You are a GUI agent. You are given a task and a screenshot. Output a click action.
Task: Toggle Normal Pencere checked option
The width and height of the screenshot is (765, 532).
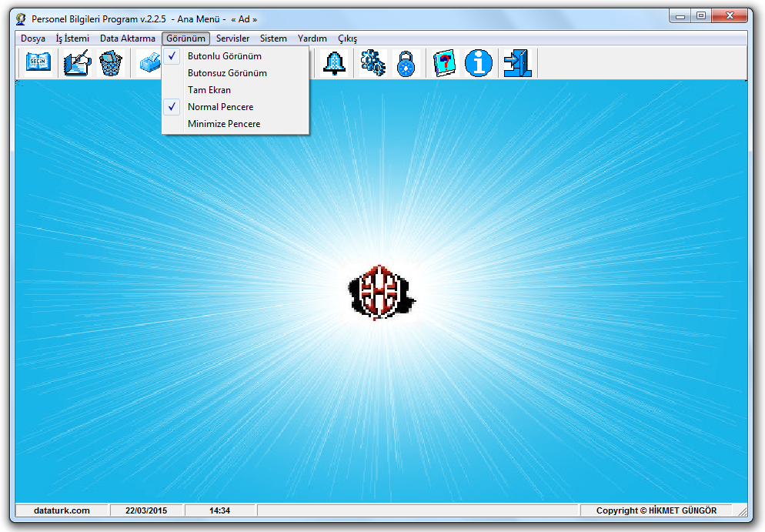coord(236,107)
